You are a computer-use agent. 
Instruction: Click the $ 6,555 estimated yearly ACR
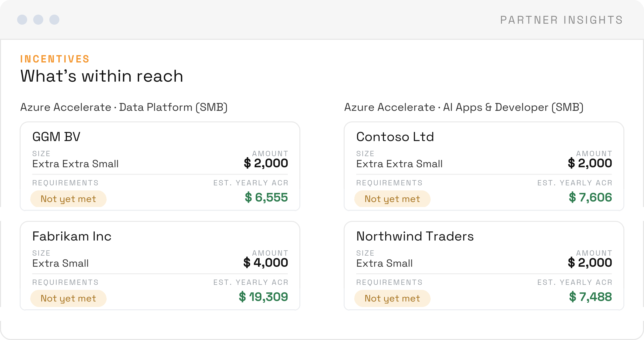pos(266,197)
